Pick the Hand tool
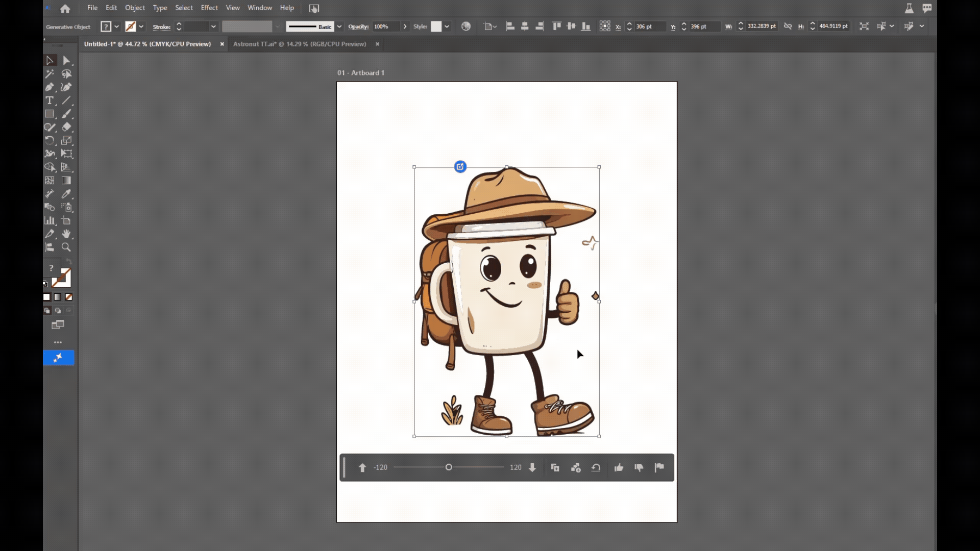Image resolution: width=980 pixels, height=551 pixels. coord(66,234)
